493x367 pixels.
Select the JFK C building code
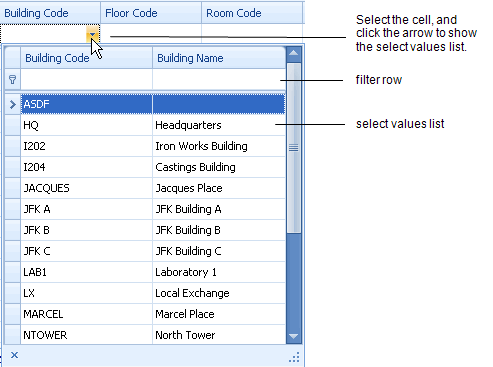(x=86, y=251)
